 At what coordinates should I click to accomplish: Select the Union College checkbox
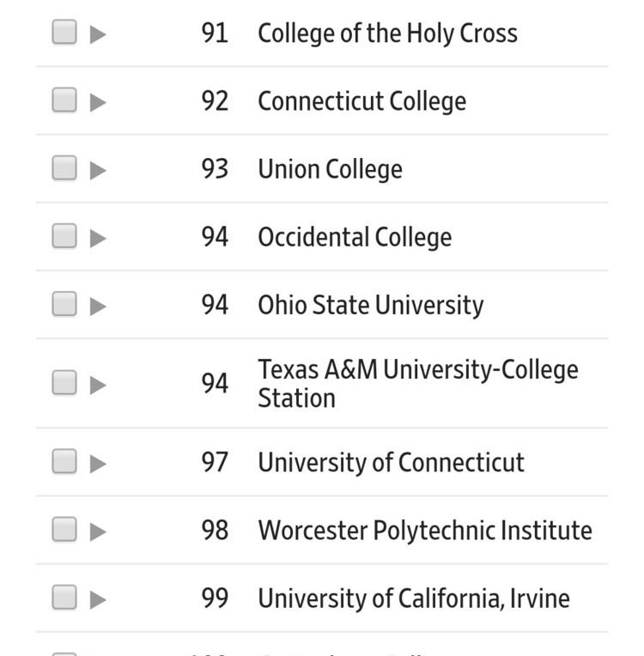click(x=64, y=168)
